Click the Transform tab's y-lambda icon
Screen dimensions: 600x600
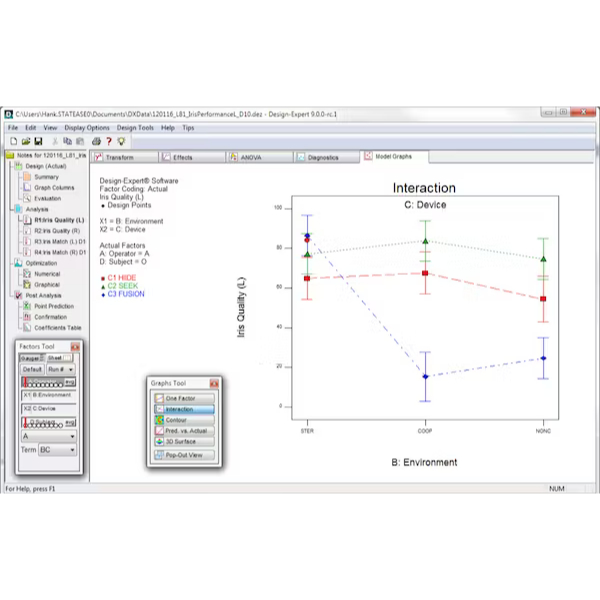(x=99, y=157)
